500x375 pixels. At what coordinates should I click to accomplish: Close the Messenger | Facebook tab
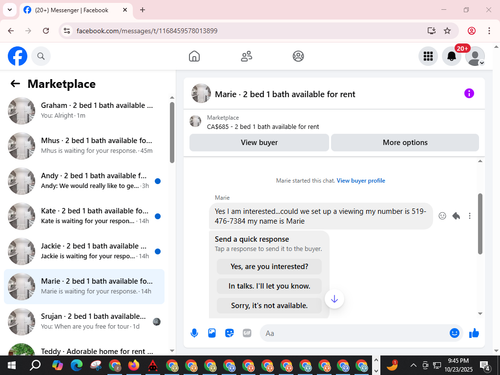pyautogui.click(x=125, y=10)
